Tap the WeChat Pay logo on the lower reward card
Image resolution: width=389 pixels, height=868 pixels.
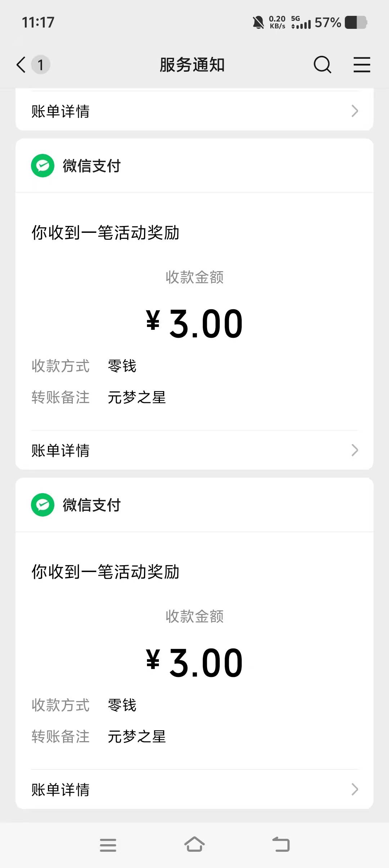click(43, 505)
